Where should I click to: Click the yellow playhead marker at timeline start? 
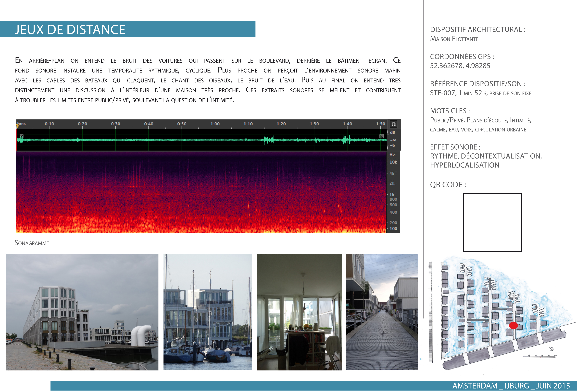tap(17, 127)
